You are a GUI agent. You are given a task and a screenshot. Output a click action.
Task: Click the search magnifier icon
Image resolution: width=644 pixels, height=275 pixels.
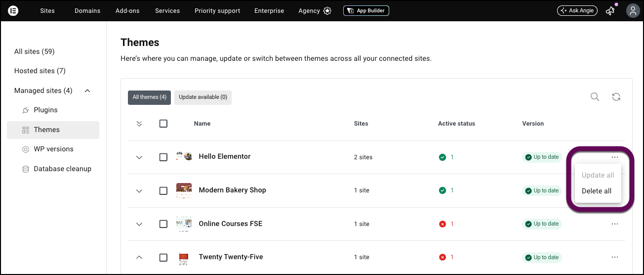(x=595, y=97)
